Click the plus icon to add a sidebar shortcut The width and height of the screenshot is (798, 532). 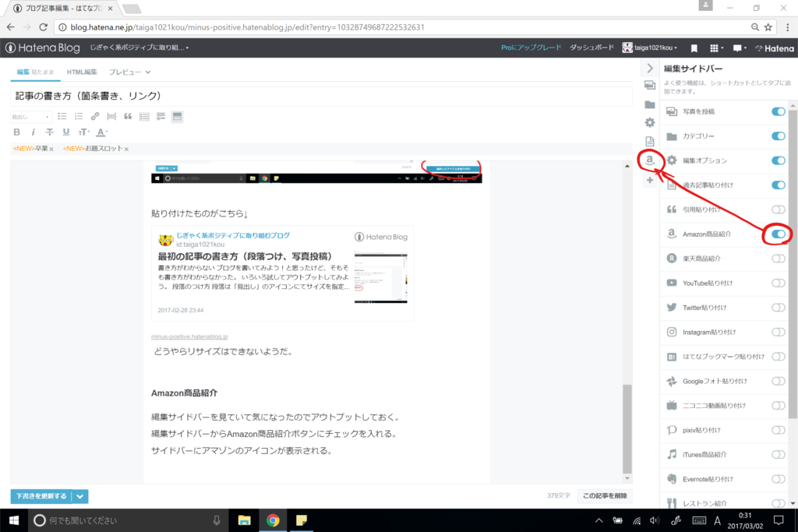pyautogui.click(x=651, y=181)
